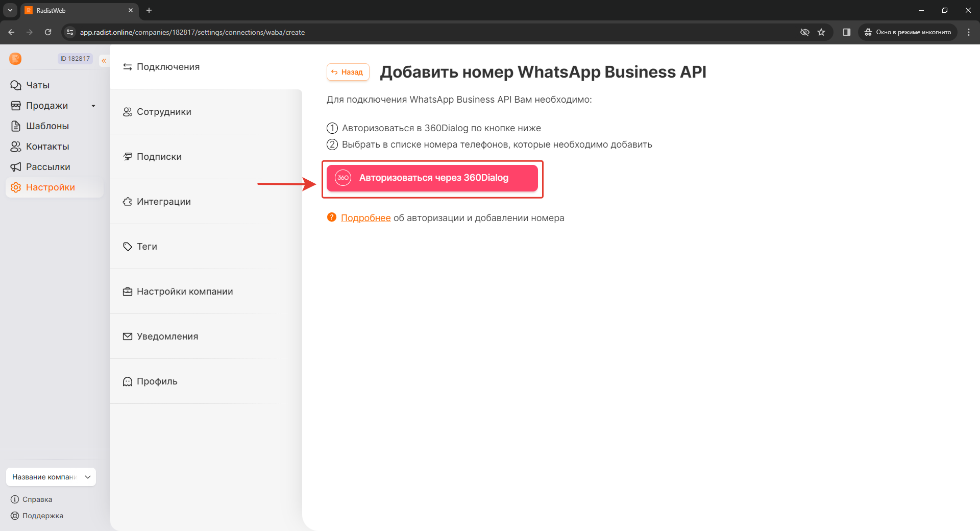
Task: Click the company ID 182817 badge
Action: 75,59
